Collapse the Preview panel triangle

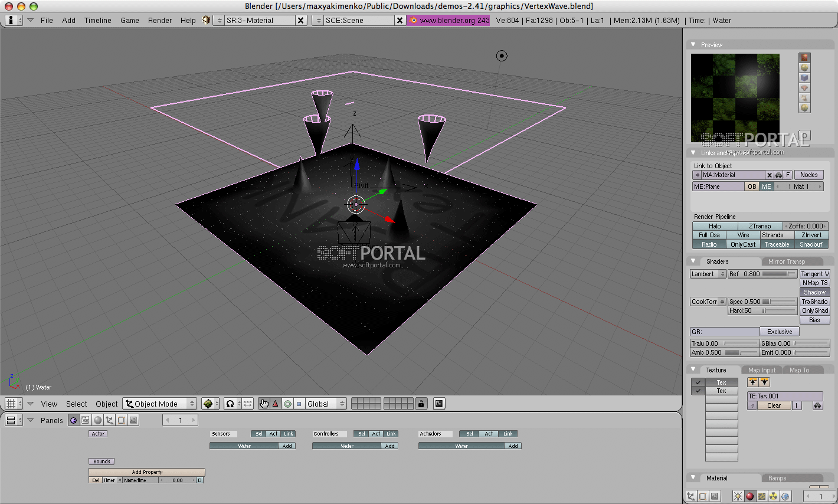(x=693, y=45)
